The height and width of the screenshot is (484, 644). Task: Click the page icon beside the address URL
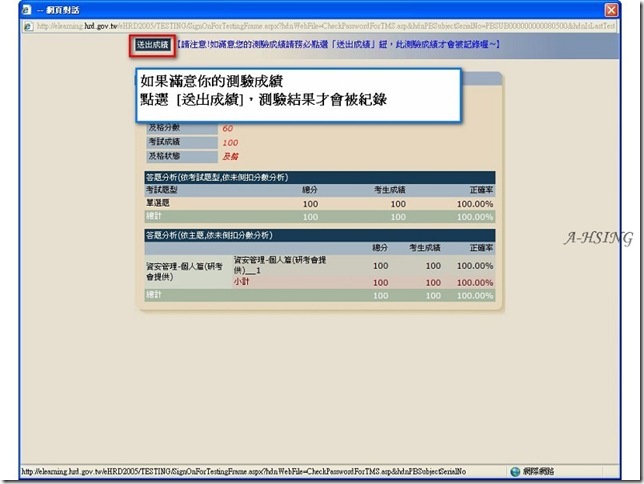[x=28, y=26]
